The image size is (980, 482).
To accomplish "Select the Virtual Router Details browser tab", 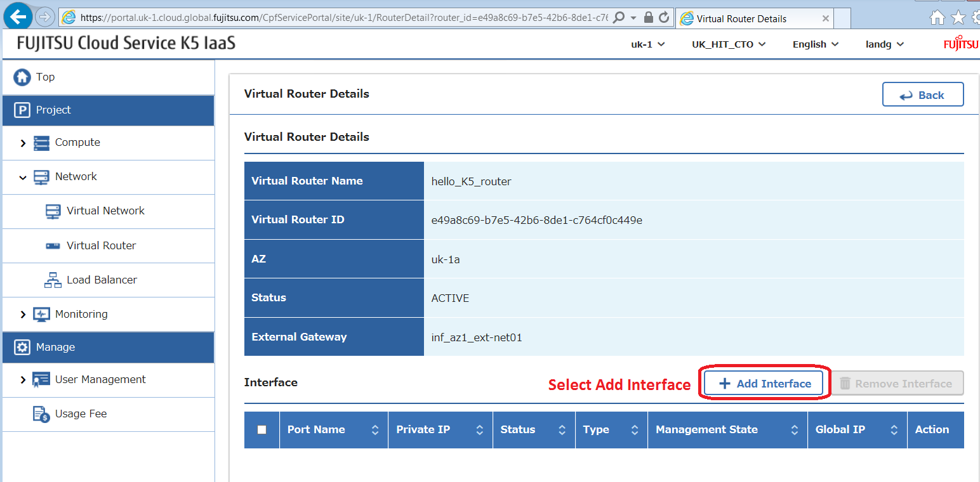I will coord(755,18).
